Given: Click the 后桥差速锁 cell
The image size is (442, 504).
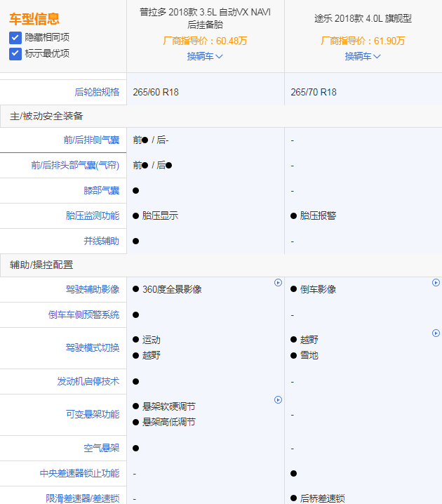Looking at the screenshot, I should coord(322,498).
